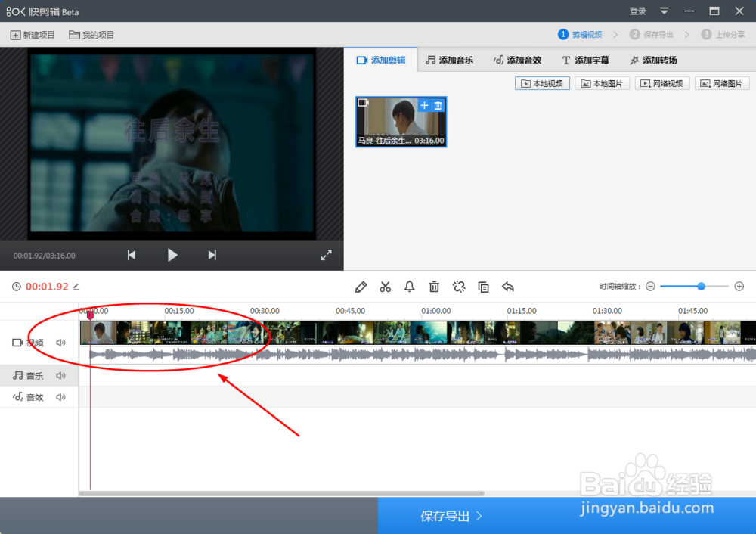The height and width of the screenshot is (534, 756).
Task: Zoom in the timeline with plus button
Action: point(739,287)
